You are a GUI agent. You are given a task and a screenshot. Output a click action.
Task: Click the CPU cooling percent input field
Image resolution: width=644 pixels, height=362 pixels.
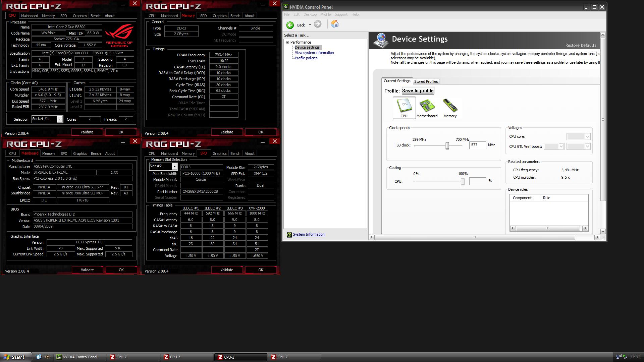478,181
